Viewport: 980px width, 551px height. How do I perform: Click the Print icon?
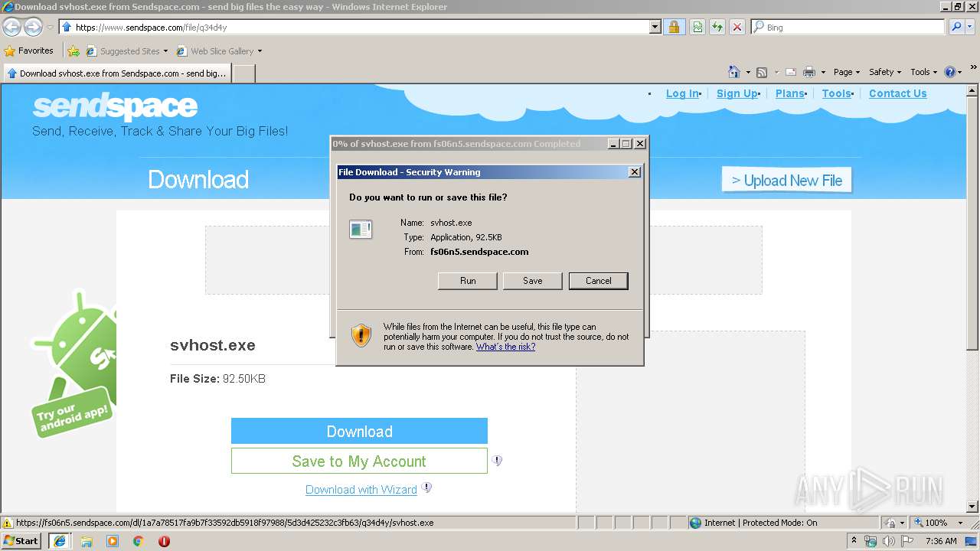(x=809, y=72)
